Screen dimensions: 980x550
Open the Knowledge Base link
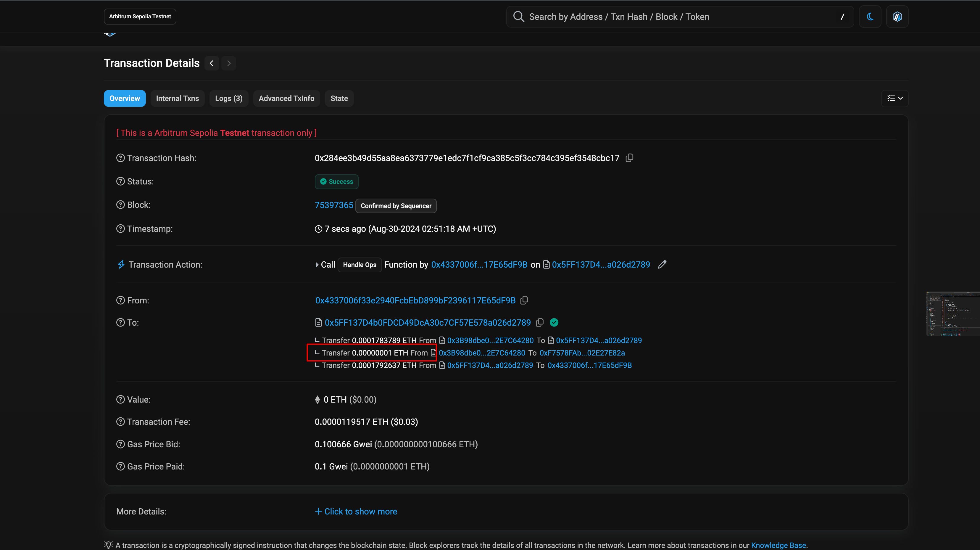778,545
